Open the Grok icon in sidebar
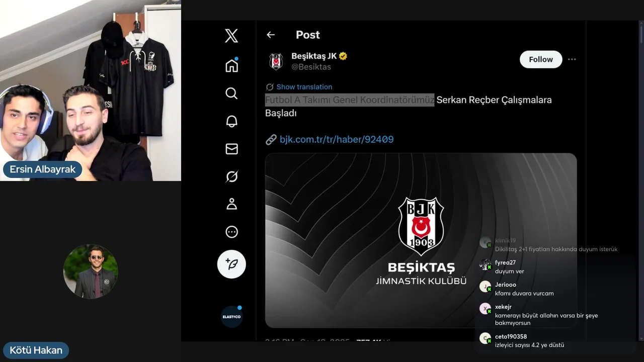This screenshot has width=644, height=362. coord(231,176)
